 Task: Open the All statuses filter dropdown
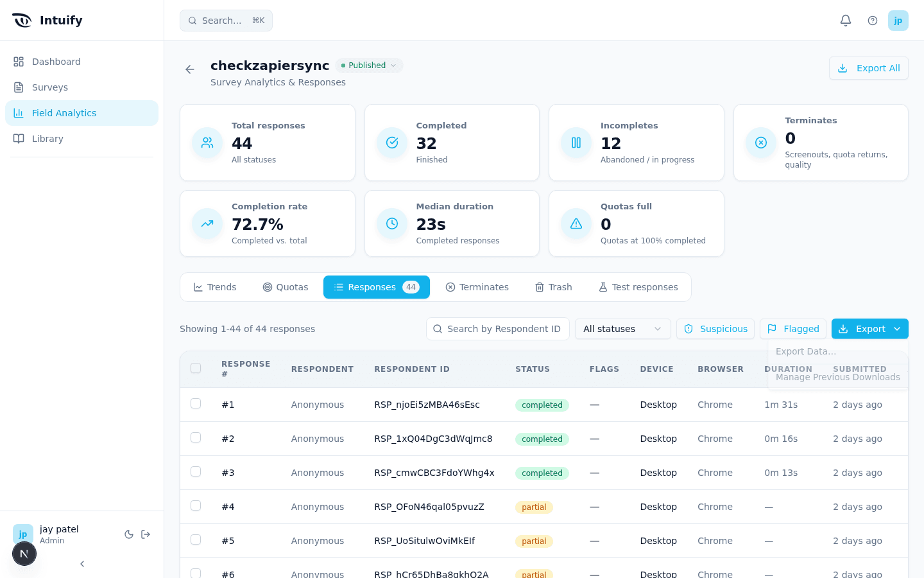click(x=623, y=329)
